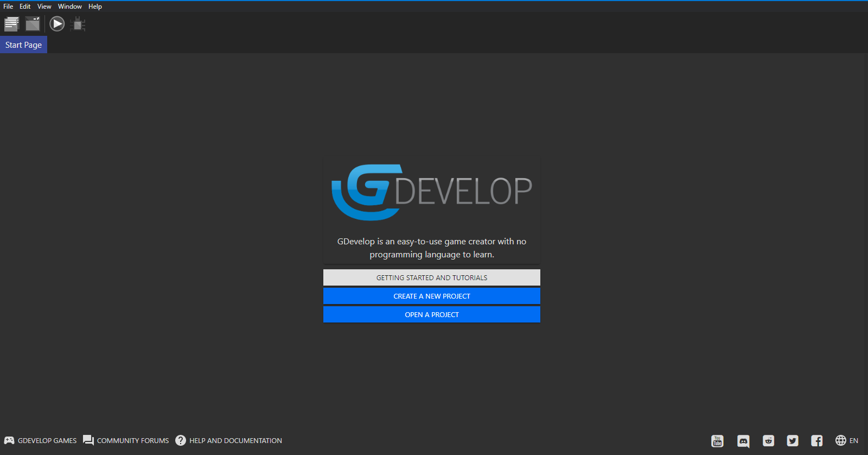Open the YouTube channel icon
This screenshot has height=455, width=868.
click(717, 441)
